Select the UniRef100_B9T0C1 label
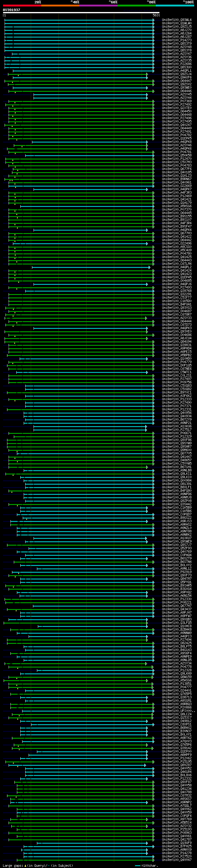This screenshot has height=868, width=197. point(176,392)
